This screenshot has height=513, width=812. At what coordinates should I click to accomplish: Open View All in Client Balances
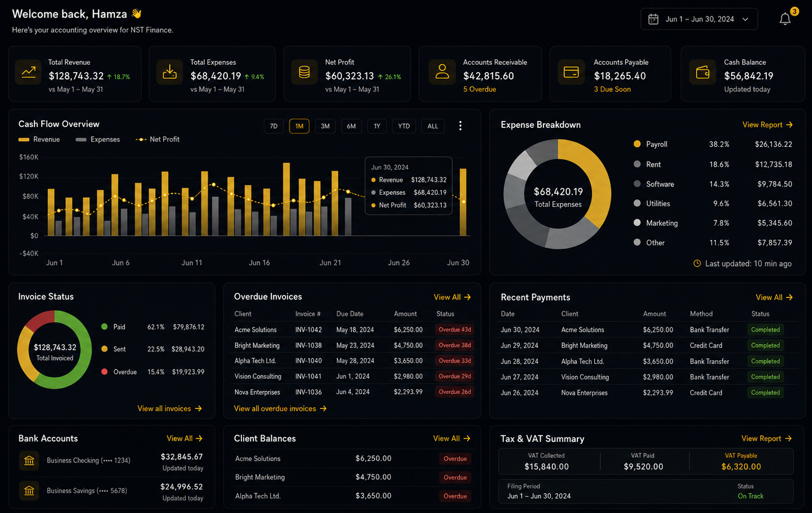pos(451,439)
